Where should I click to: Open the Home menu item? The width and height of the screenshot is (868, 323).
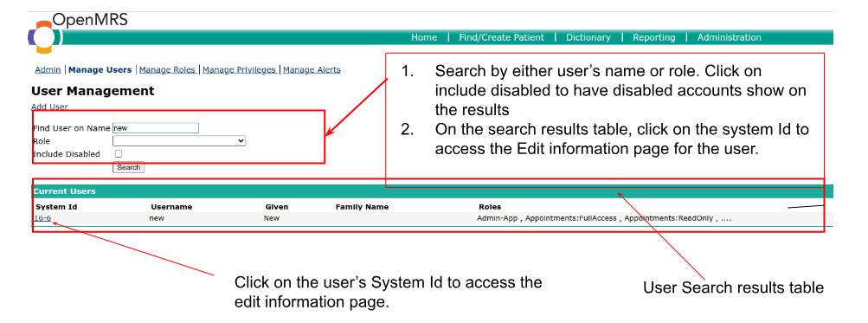pyautogui.click(x=424, y=38)
